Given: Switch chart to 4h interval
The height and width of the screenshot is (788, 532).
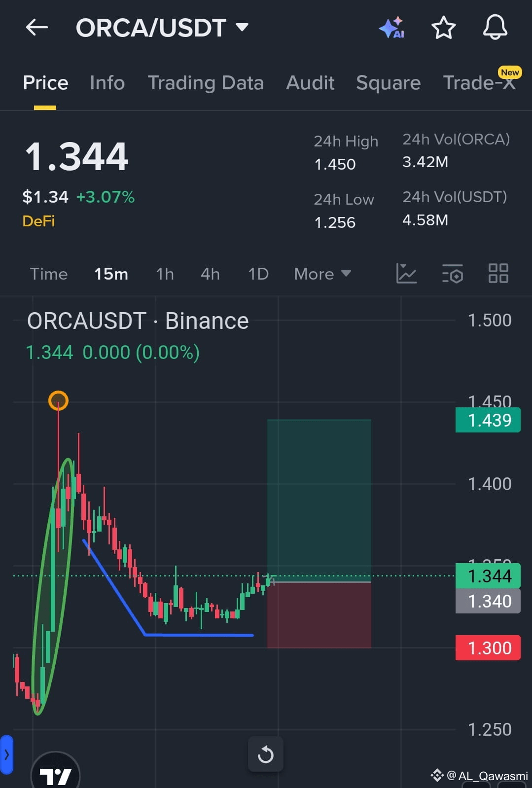Looking at the screenshot, I should pos(210,274).
